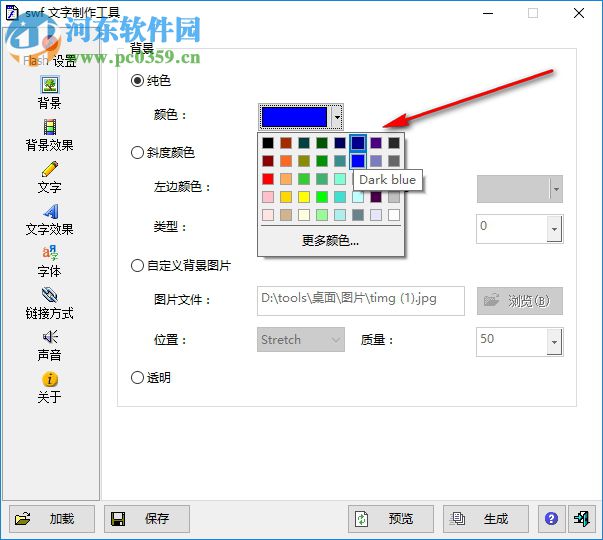This screenshot has width=603, height=540.
Task: Click the 质量 spinner arrow showing 50
Action: point(554,342)
